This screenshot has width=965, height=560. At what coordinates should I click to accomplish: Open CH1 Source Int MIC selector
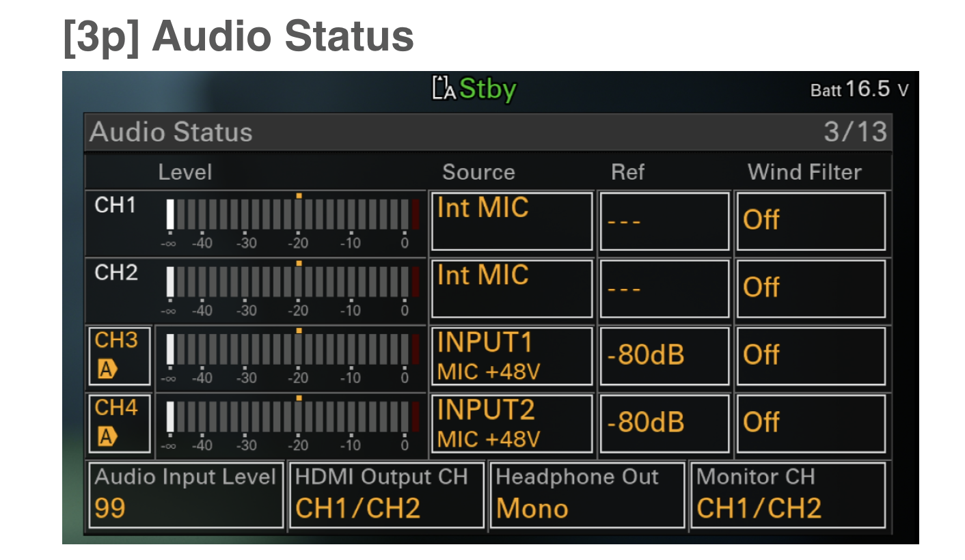point(512,221)
